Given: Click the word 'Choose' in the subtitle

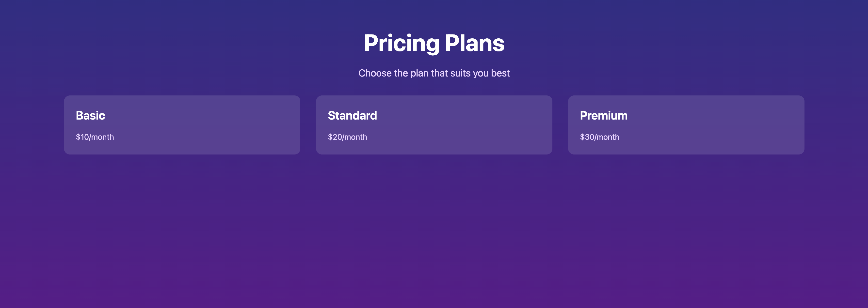Looking at the screenshot, I should point(375,73).
